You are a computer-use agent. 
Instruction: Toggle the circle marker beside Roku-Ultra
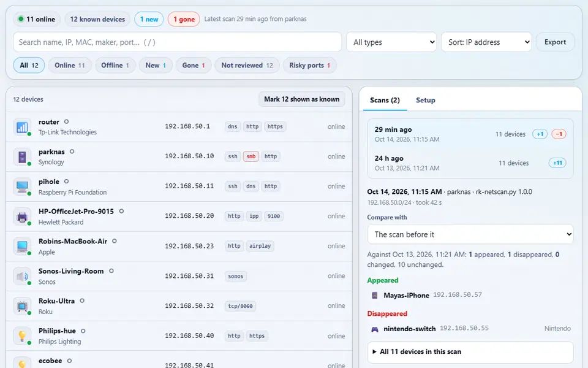click(x=82, y=301)
